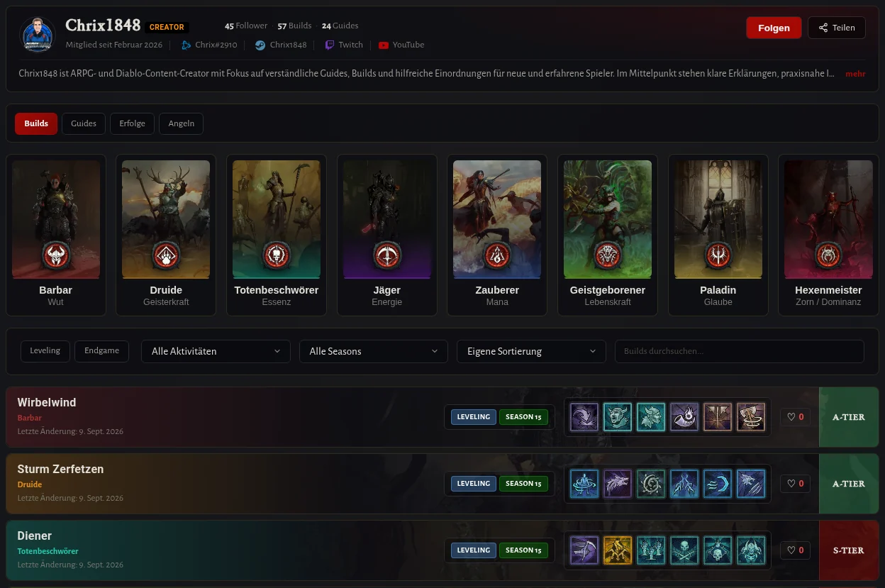This screenshot has width=885, height=588.
Task: Click the golden yellow skill icon in Diener row
Action: [618, 550]
